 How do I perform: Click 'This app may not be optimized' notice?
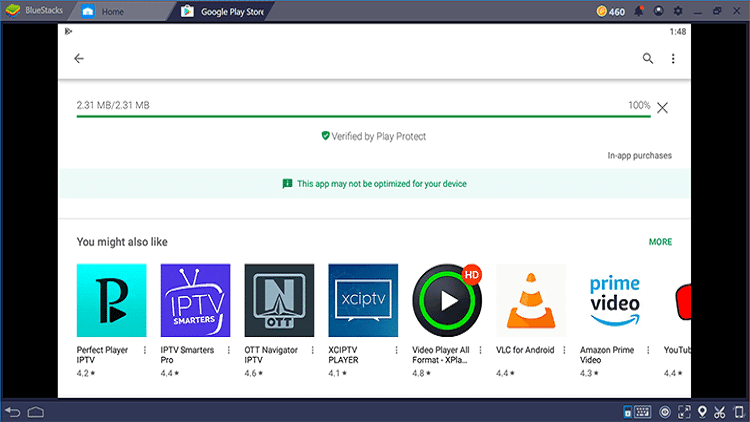(375, 184)
